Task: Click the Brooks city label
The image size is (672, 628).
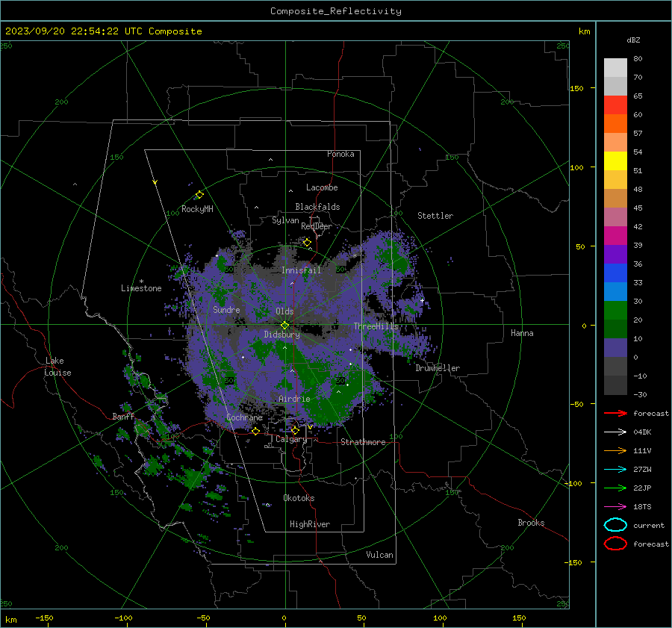Action: (x=531, y=523)
